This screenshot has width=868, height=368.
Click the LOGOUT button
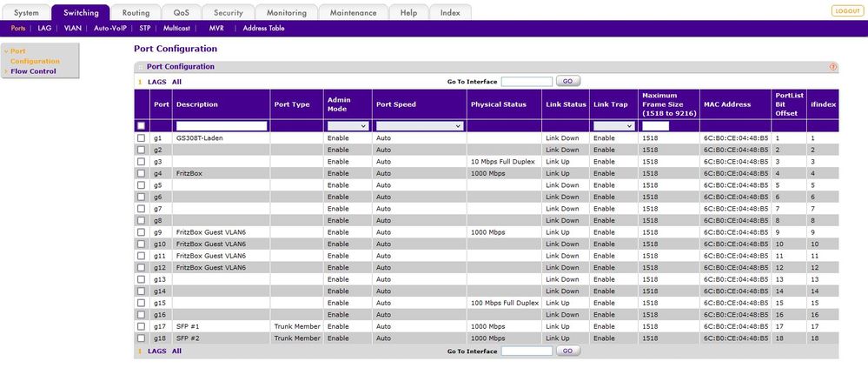(x=846, y=10)
